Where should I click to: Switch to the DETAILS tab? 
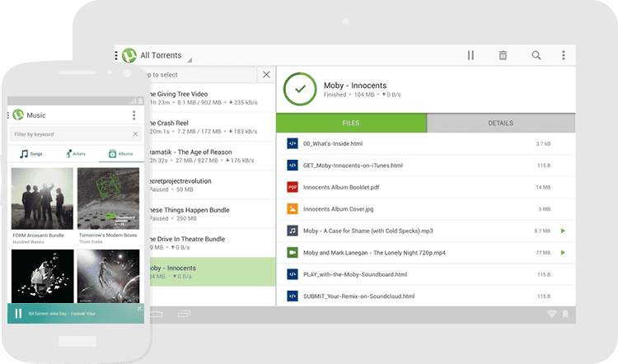click(x=500, y=124)
